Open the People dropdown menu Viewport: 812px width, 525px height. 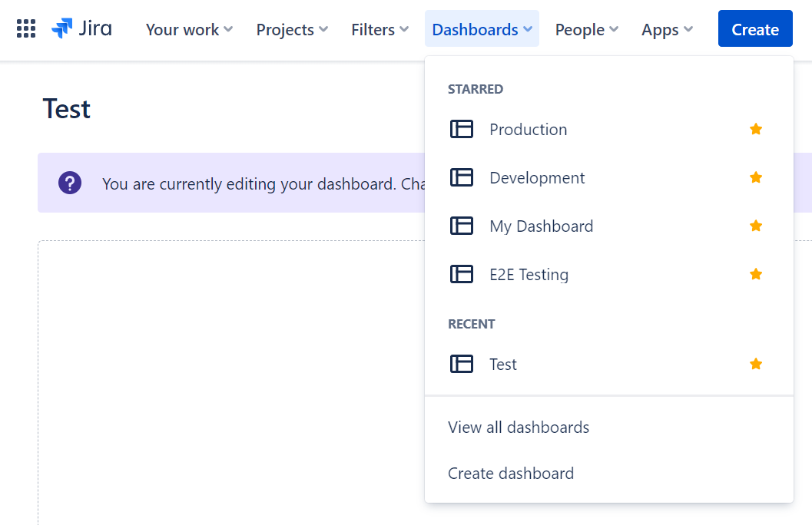coord(587,29)
